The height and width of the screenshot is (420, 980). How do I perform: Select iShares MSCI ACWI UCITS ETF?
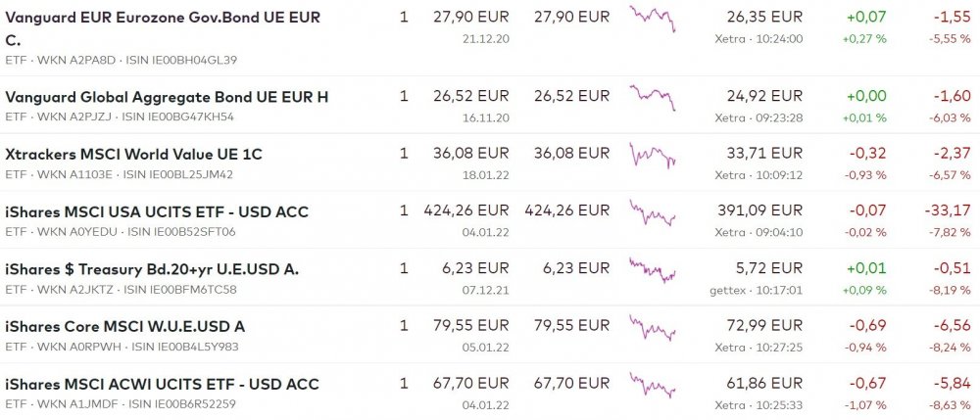tap(162, 384)
